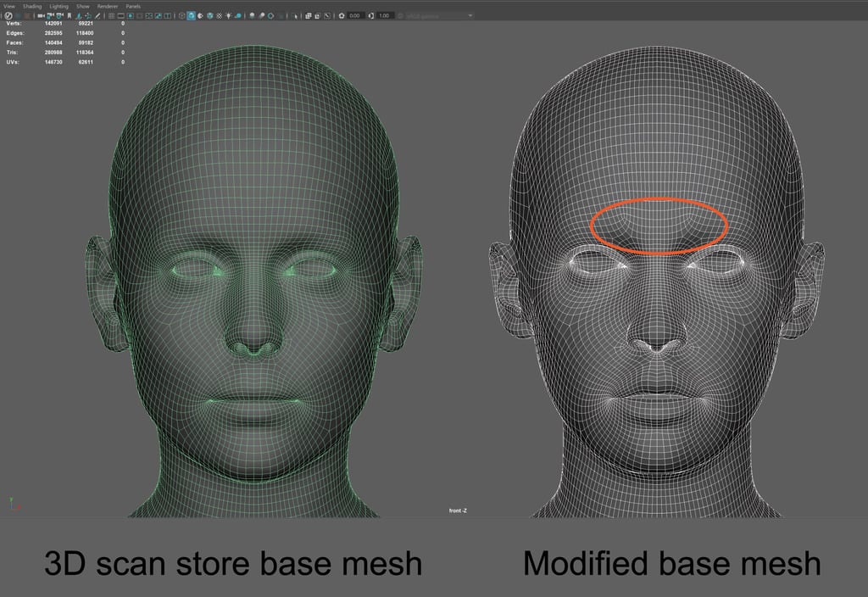Screen dimensions: 868x597
Task: Click the Isolate Select icon
Action: click(296, 15)
